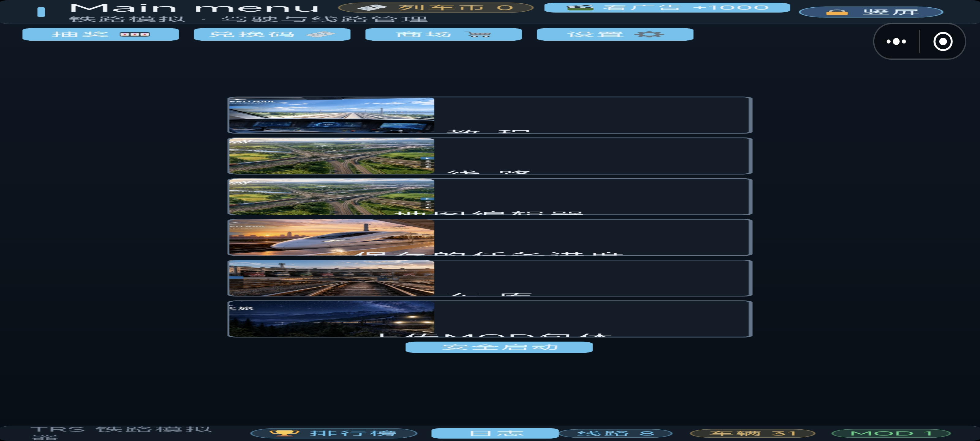
Task: Click the Main menu title text
Action: tap(194, 8)
